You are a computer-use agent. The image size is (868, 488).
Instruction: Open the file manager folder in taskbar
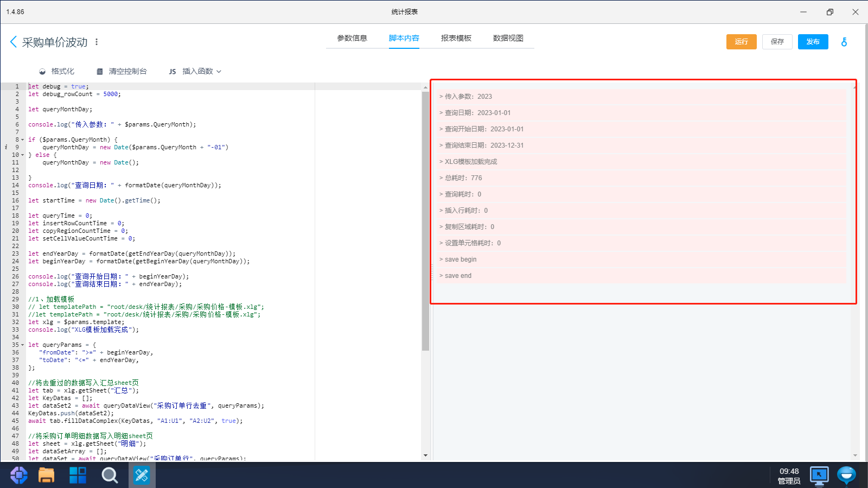(x=46, y=475)
